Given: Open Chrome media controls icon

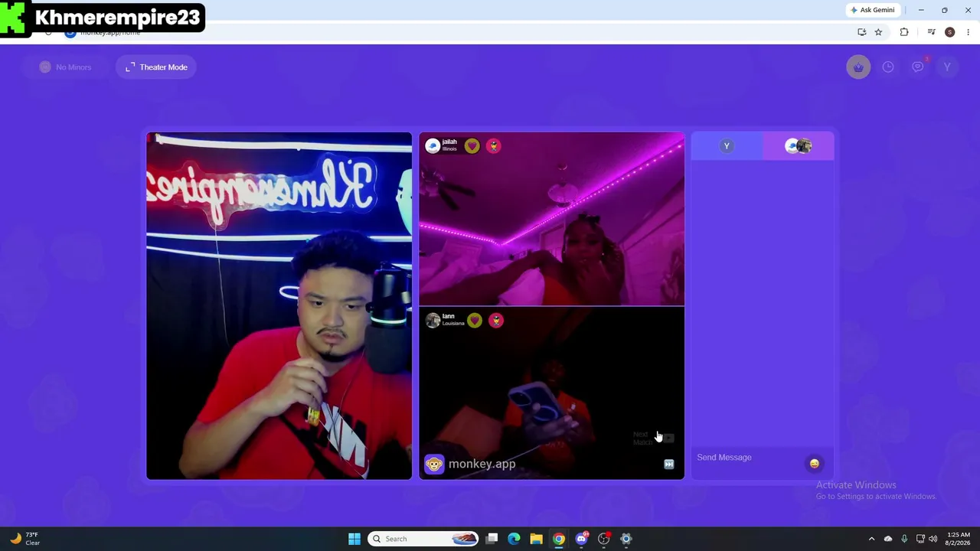Looking at the screenshot, I should [x=931, y=32].
